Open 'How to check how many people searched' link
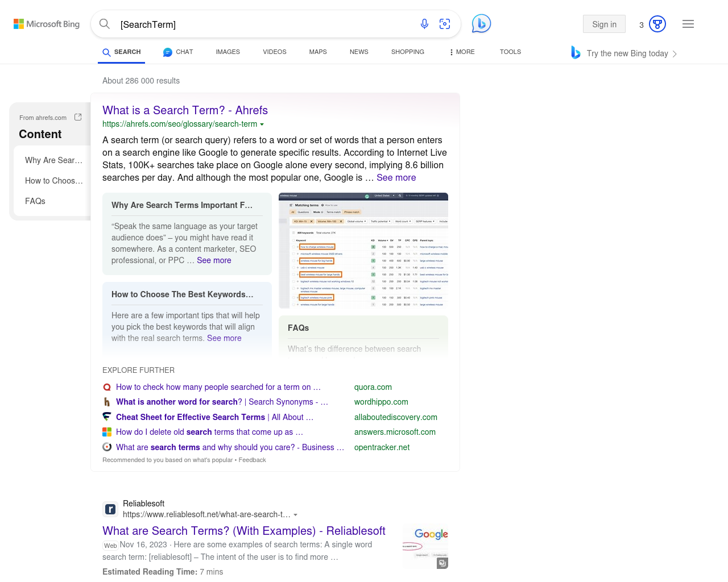This screenshot has width=728, height=582. (218, 387)
